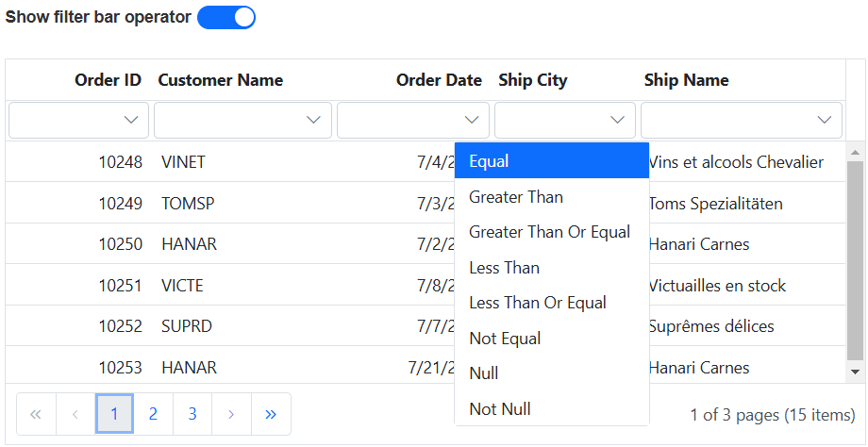This screenshot has width=868, height=447.
Task: Collapse Order Date filter operator dropdown
Action: point(472,120)
